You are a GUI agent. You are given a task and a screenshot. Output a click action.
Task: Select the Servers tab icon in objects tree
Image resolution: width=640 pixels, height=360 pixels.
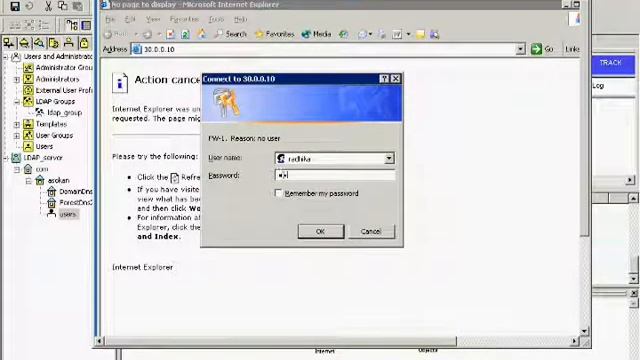pos(54,43)
